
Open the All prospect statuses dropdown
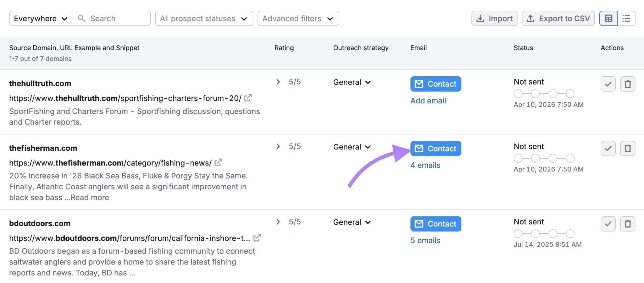click(x=204, y=19)
